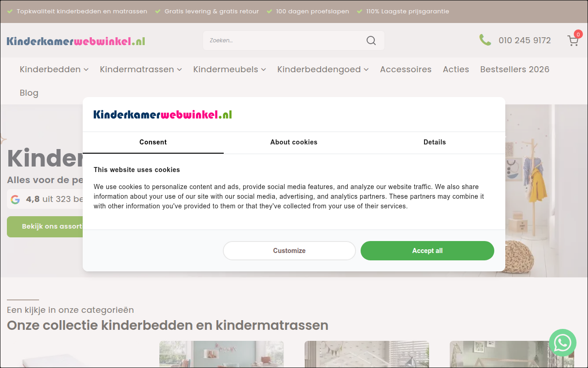Click the 110% Laagste prijsgarantie text

click(x=407, y=11)
